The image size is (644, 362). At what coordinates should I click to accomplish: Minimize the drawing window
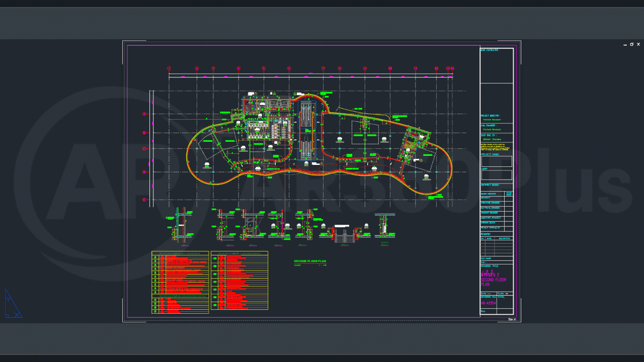click(x=625, y=45)
